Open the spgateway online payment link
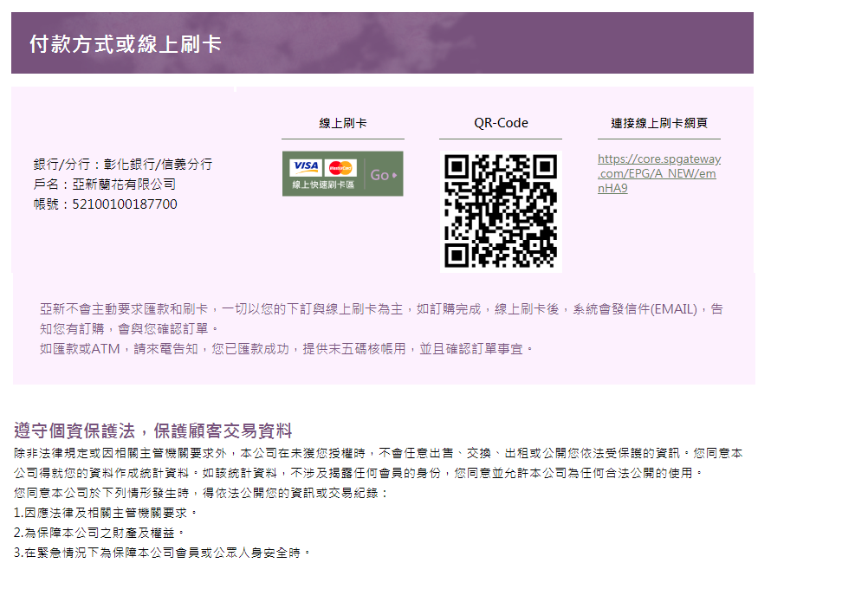Image resolution: width=868 pixels, height=589 pixels. coord(659,173)
